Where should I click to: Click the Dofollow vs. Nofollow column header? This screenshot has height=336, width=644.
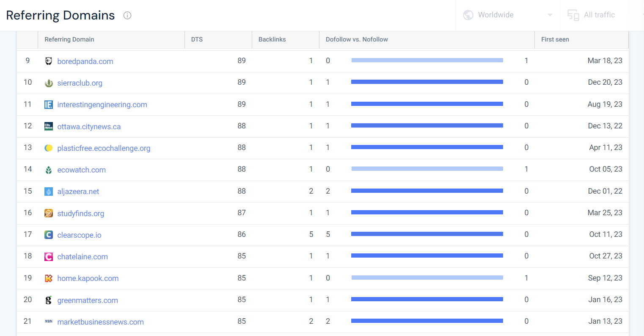[357, 39]
